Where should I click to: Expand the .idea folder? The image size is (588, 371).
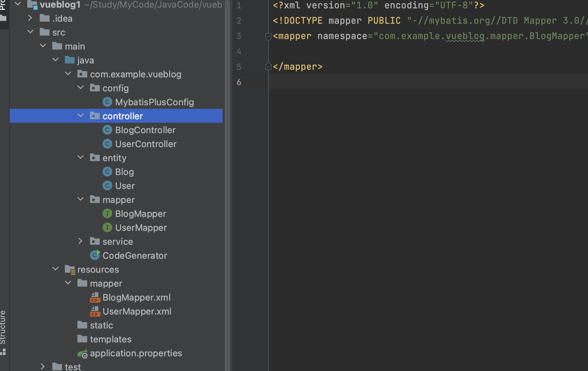pyautogui.click(x=30, y=18)
